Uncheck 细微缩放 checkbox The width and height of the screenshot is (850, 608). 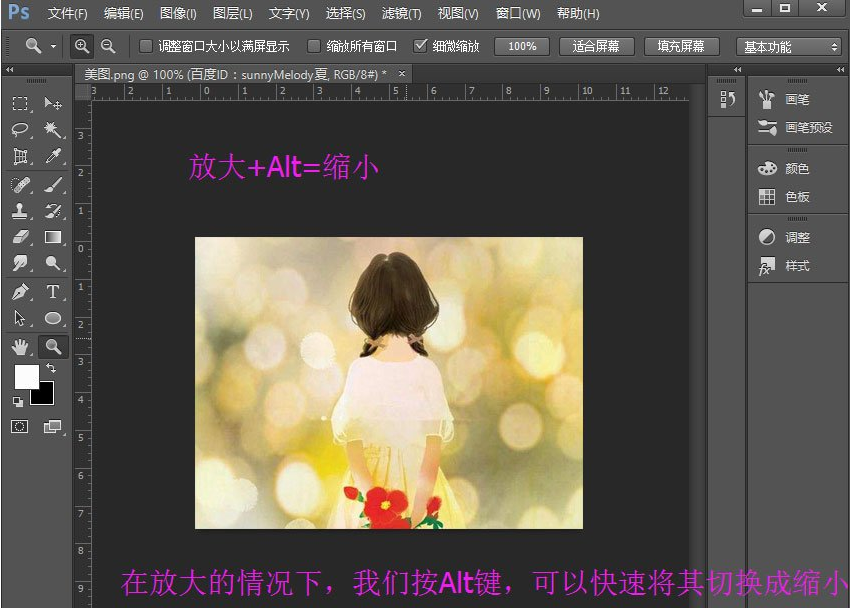point(420,46)
